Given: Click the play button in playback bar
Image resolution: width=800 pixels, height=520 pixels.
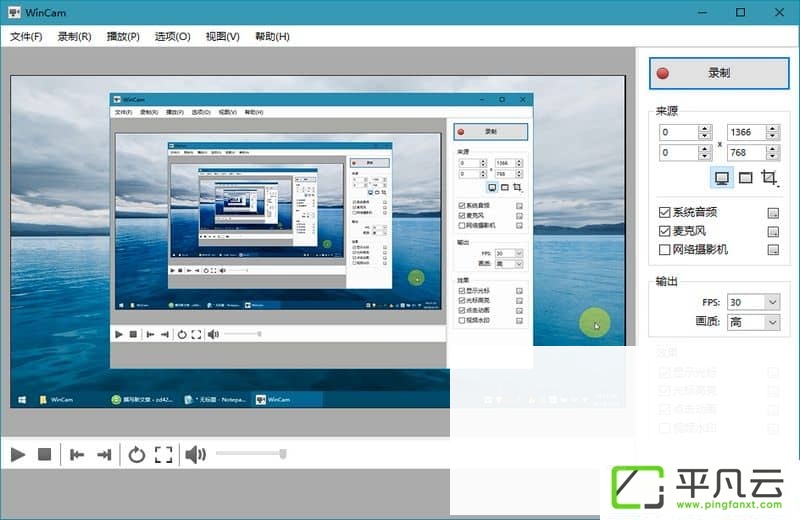Looking at the screenshot, I should click(x=18, y=454).
